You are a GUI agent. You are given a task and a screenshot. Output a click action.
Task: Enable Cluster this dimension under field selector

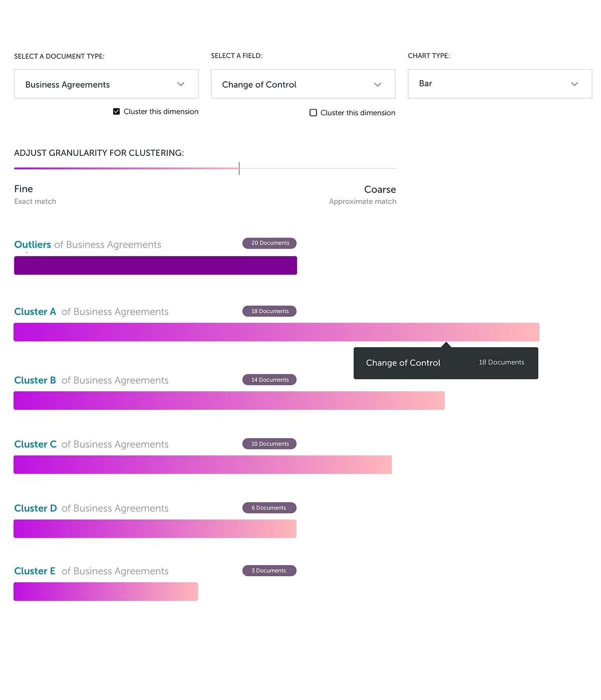(x=314, y=113)
